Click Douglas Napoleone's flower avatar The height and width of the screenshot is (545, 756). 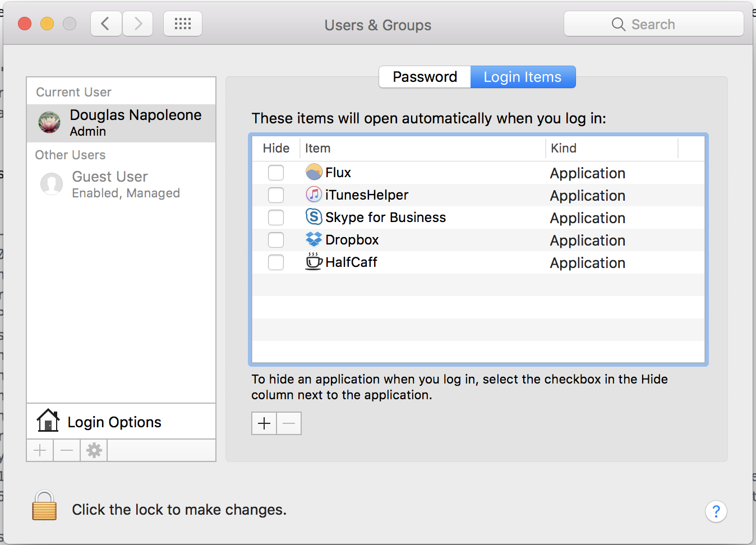49,122
